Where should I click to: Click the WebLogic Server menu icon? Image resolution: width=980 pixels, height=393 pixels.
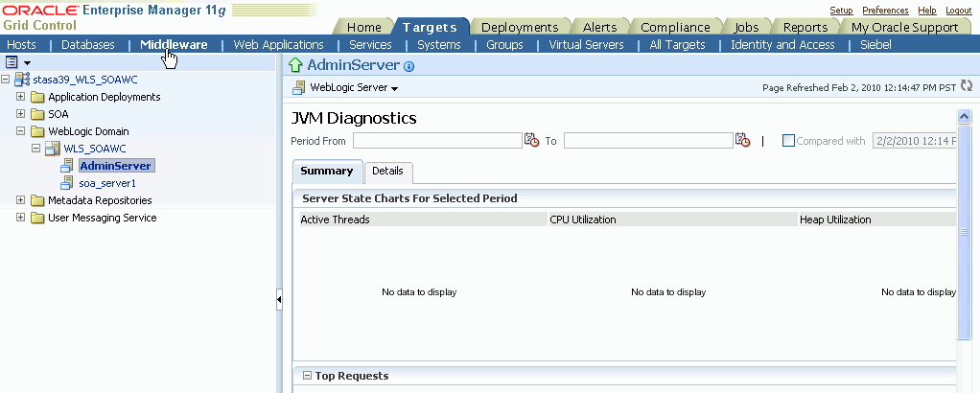pos(299,87)
